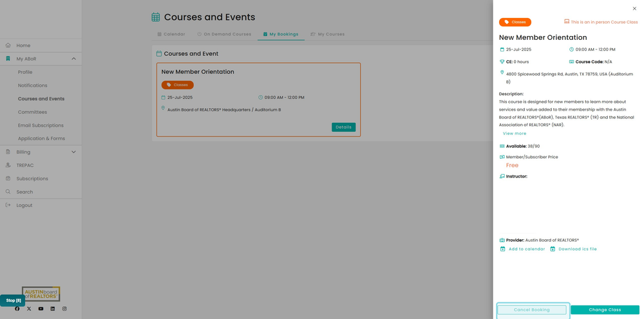Viewport: 644px width, 319px height.
Task: Open the Instagram social icon
Action: [64, 309]
